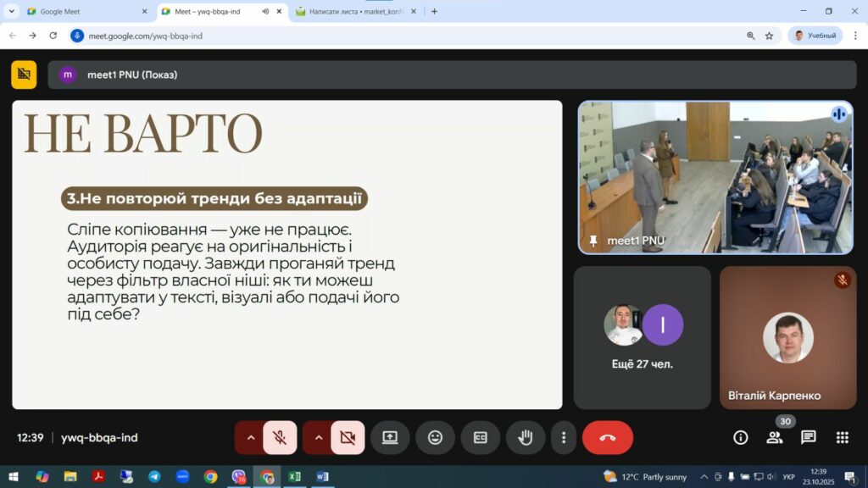Click the meet1 PNU video thumbnail
The image size is (868, 488).
coord(715,177)
